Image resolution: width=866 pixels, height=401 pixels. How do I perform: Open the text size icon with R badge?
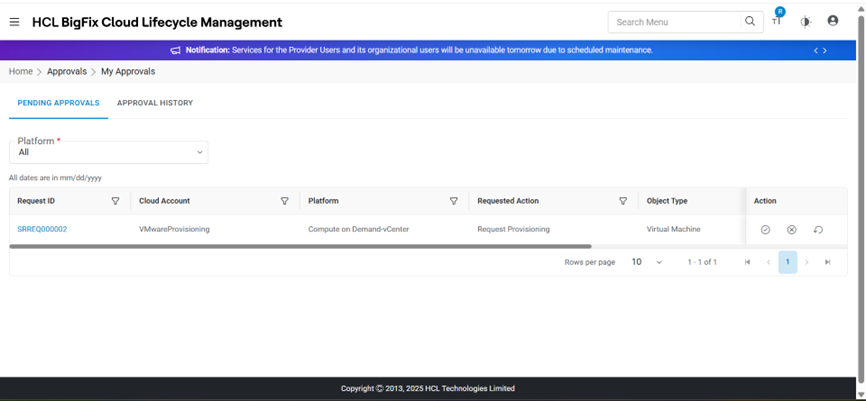[778, 19]
